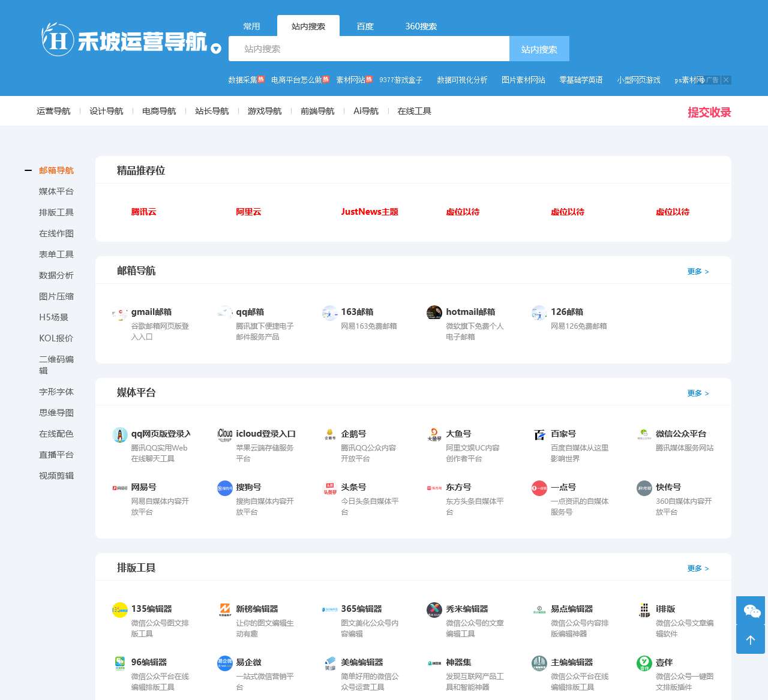The height and width of the screenshot is (700, 768).
Task: Click the i排版 icon
Action: coord(644,610)
